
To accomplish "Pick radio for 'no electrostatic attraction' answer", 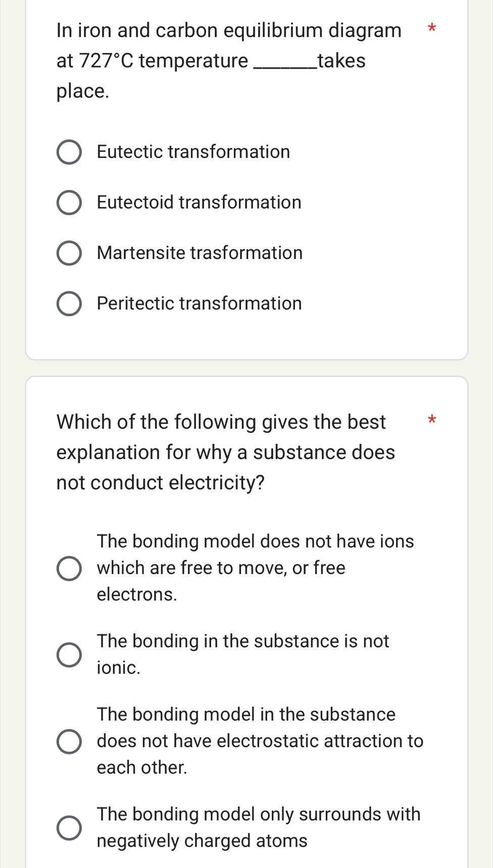I will click(69, 741).
